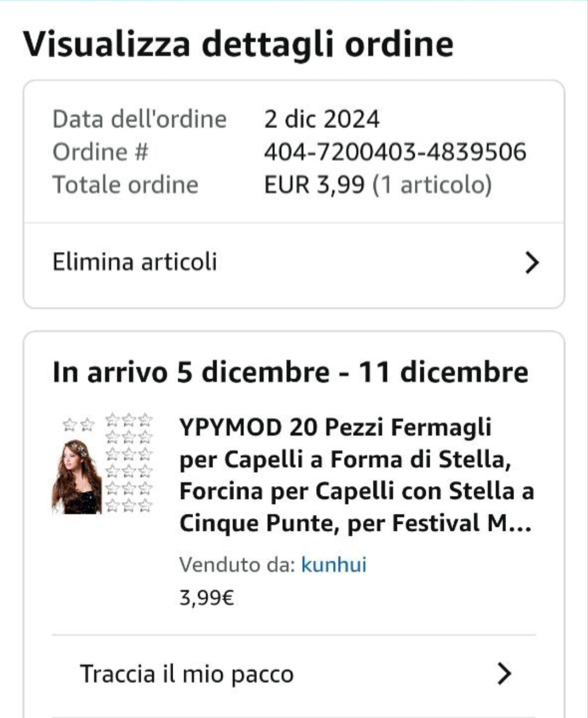The image size is (588, 718).
Task: Click the In arrivo 5 dicembre delivery heading
Action: pos(290,372)
